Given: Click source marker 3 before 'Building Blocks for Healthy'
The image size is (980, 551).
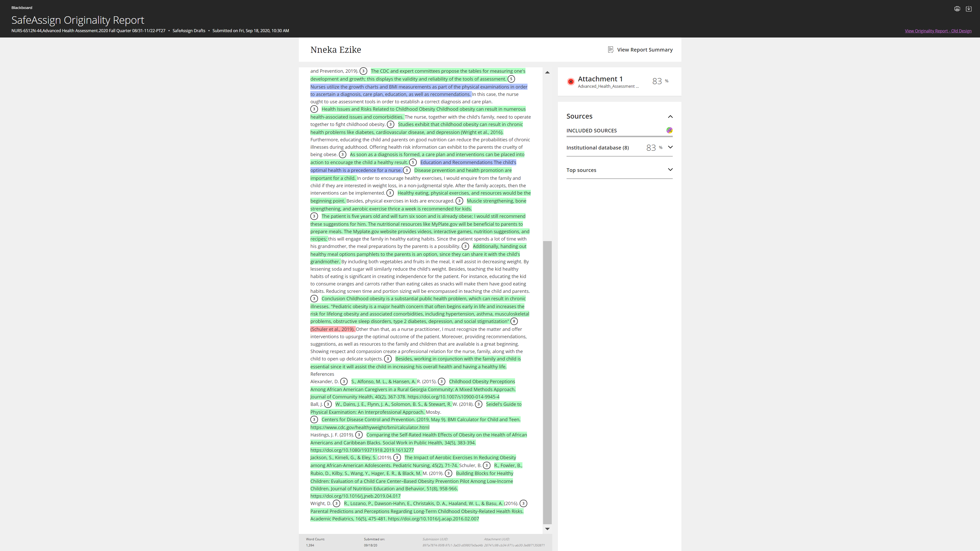Looking at the screenshot, I should point(449,473).
